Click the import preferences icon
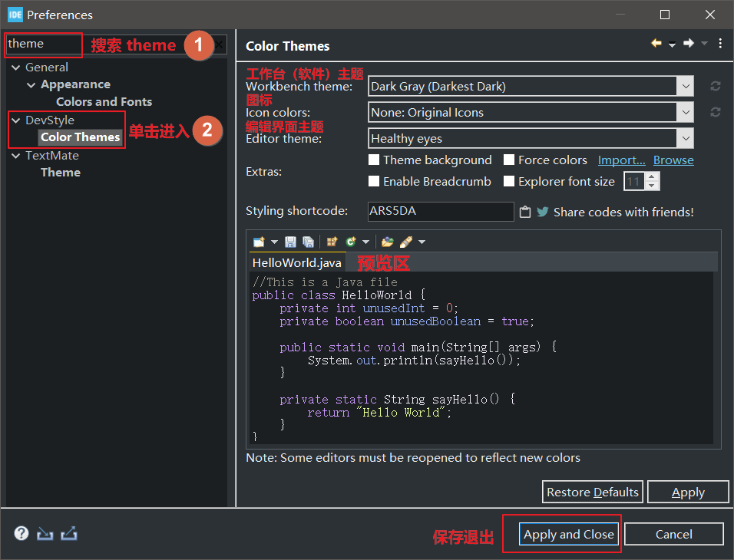Screen dimensions: 734x560 coord(45,533)
